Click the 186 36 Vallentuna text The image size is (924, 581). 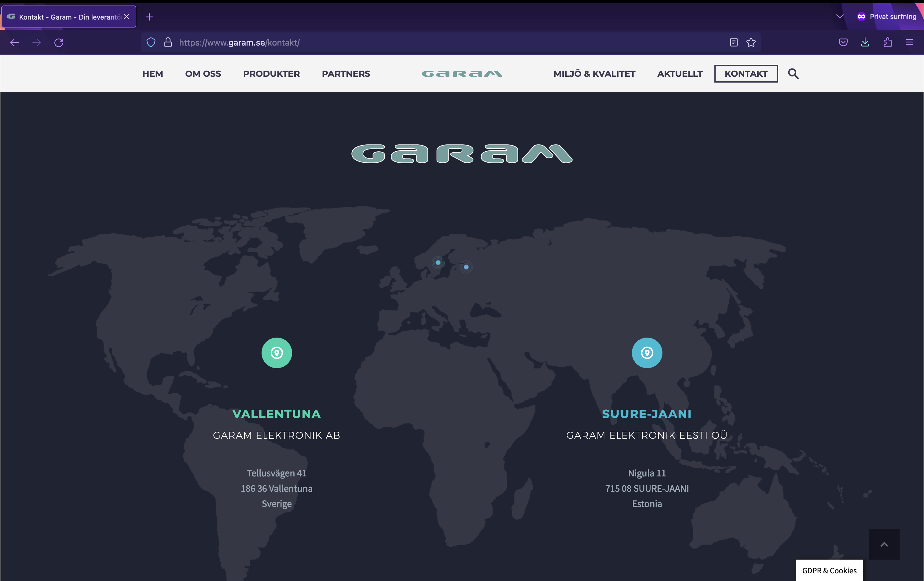277,488
